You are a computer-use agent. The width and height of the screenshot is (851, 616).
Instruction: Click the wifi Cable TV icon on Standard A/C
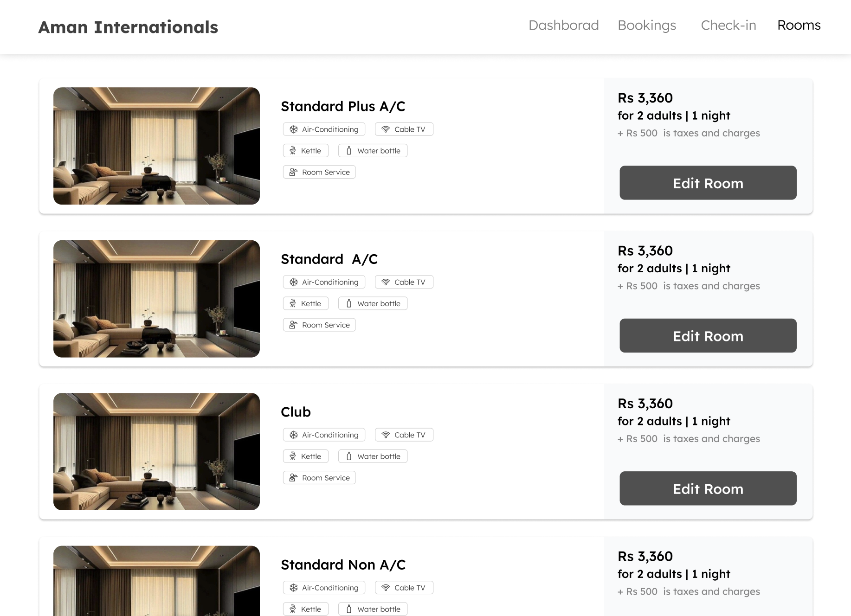[386, 282]
